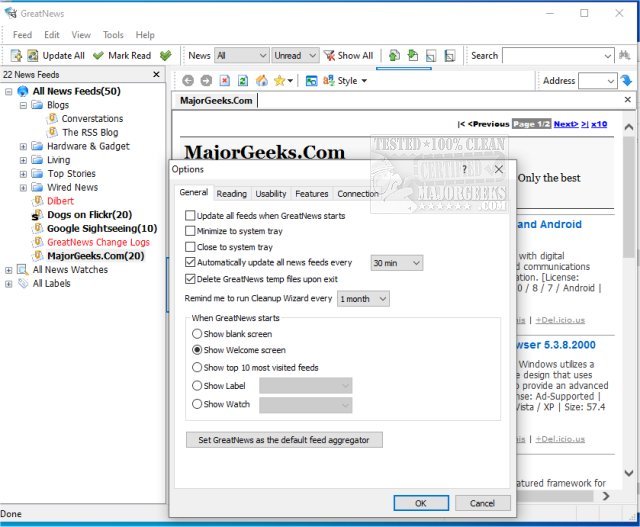640x527 pixels.
Task: Select Show blank screen radio option
Action: point(197,334)
